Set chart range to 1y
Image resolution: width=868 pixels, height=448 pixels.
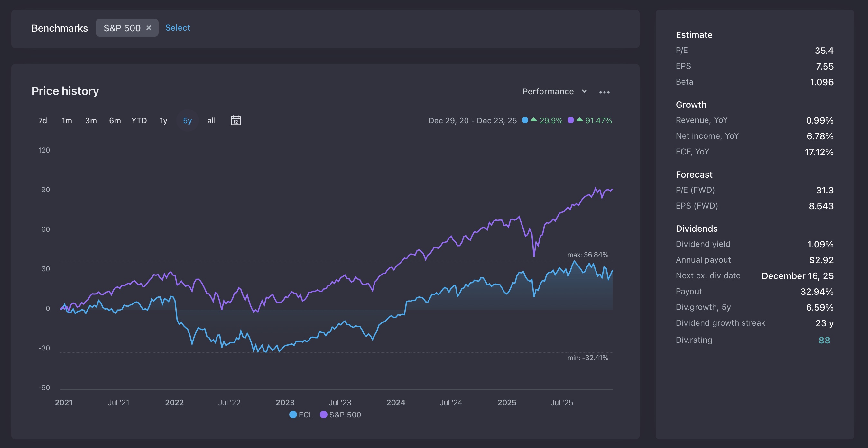pyautogui.click(x=163, y=120)
